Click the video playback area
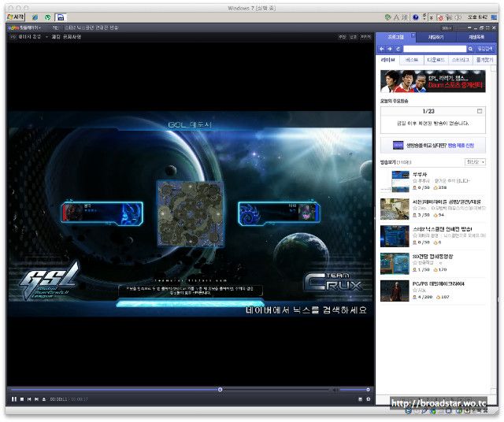This screenshot has width=504, height=422. (x=191, y=213)
